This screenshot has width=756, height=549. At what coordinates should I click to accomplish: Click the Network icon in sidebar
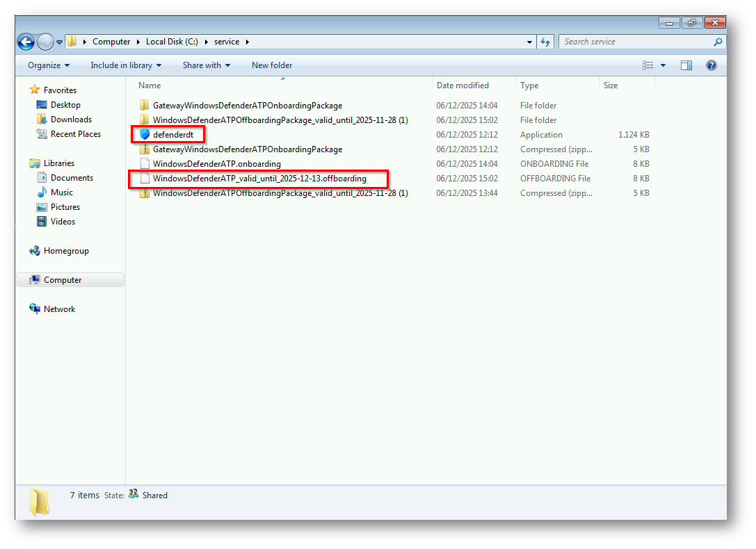[35, 309]
